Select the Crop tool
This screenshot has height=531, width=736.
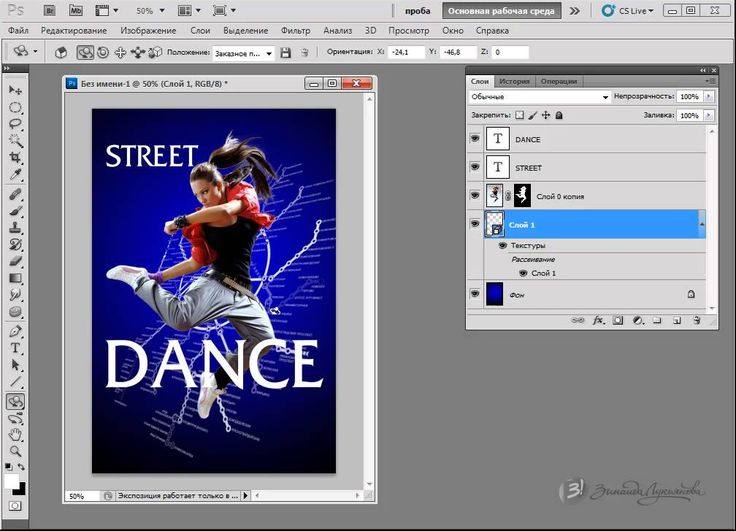point(16,158)
